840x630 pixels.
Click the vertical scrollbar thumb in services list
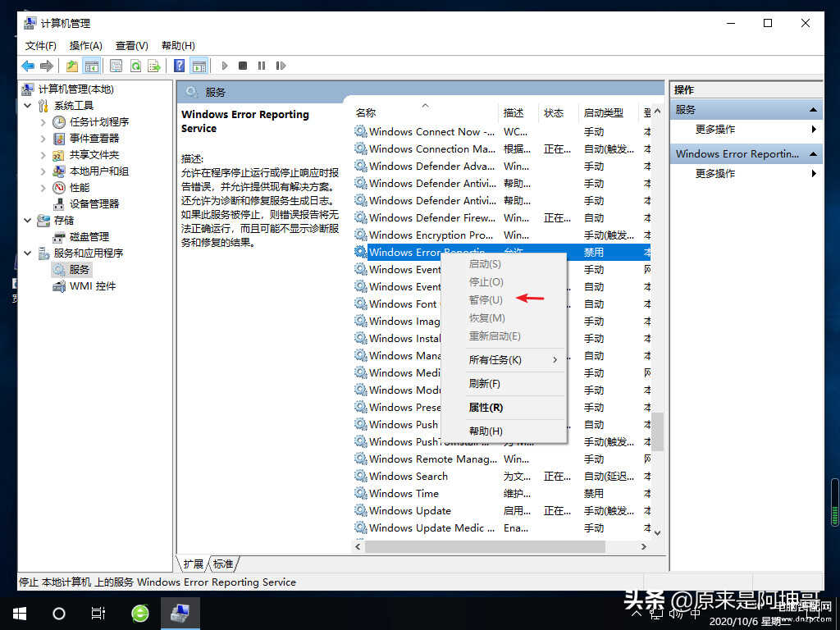point(657,431)
